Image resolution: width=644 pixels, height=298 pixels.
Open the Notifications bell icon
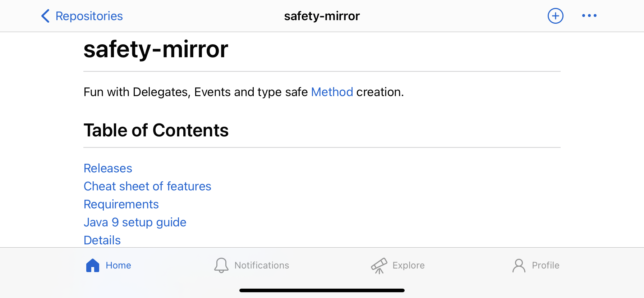pyautogui.click(x=221, y=265)
